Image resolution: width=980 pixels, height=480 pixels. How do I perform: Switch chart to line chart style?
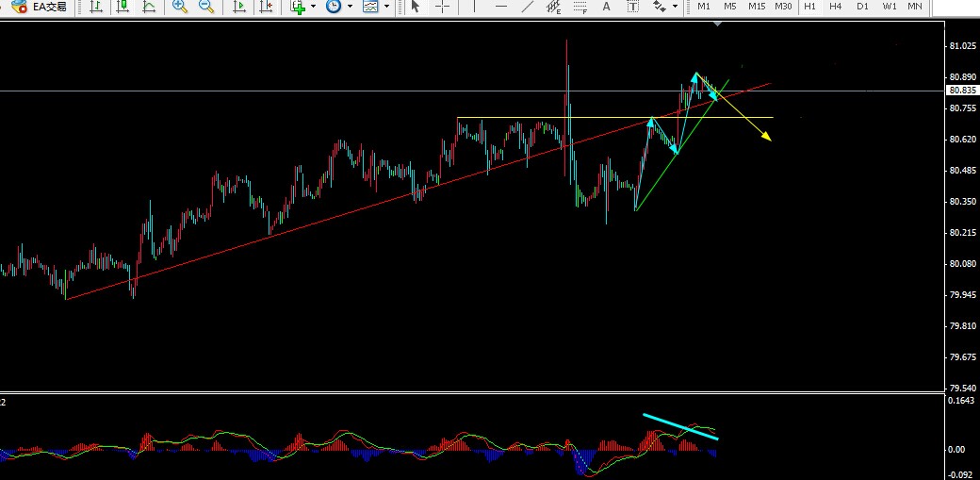(149, 7)
